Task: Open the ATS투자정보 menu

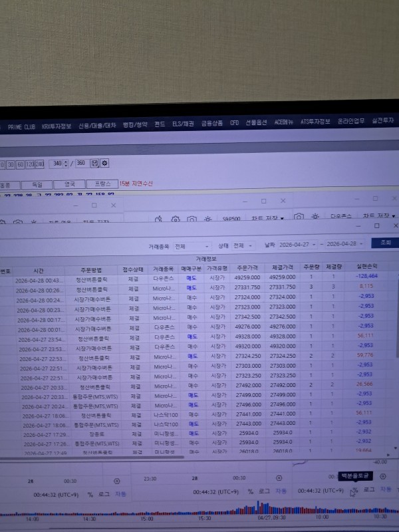Action: (315, 121)
